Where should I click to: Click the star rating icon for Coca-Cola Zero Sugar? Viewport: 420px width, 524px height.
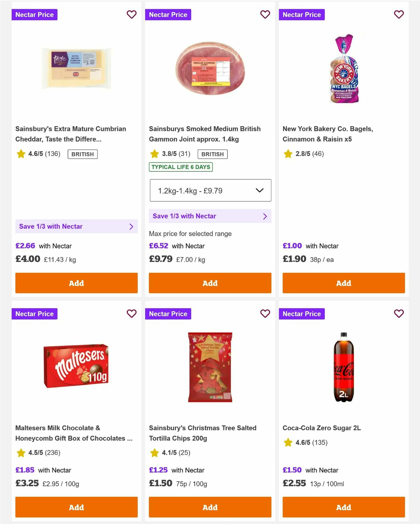(x=288, y=442)
